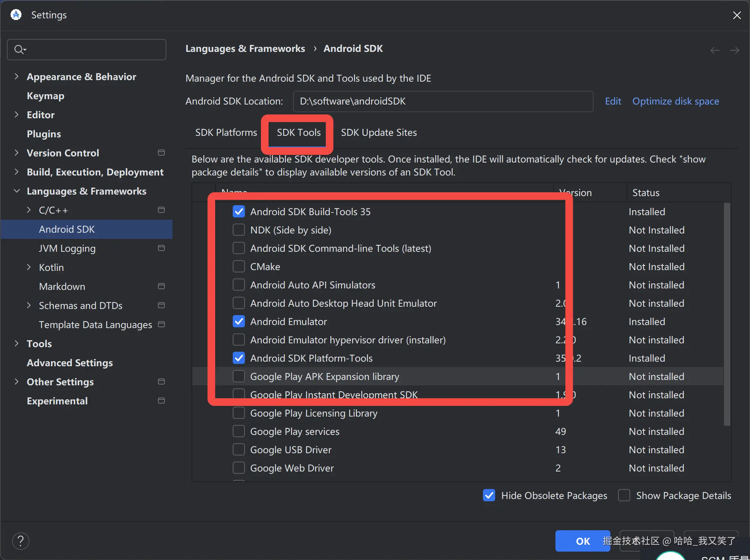Click the help question mark icon
Image resolution: width=750 pixels, height=560 pixels.
[21, 541]
